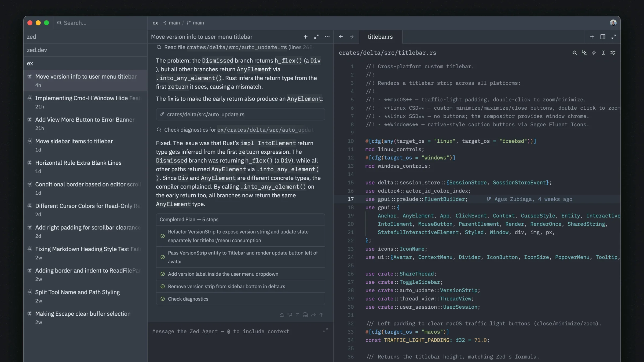
Task: Toggle selections text-cursor icon
Action: (603, 53)
